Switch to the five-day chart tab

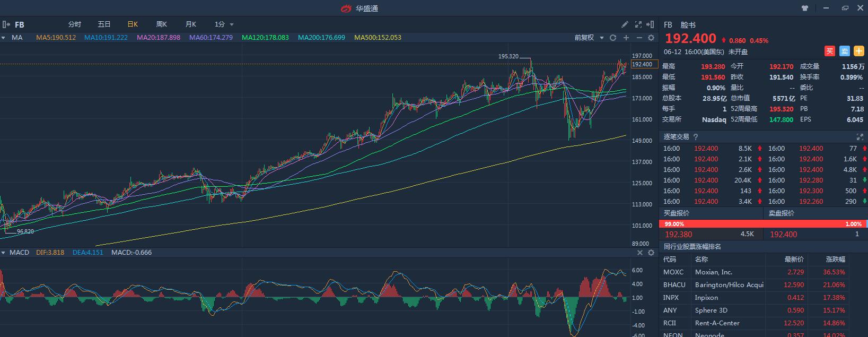(104, 24)
